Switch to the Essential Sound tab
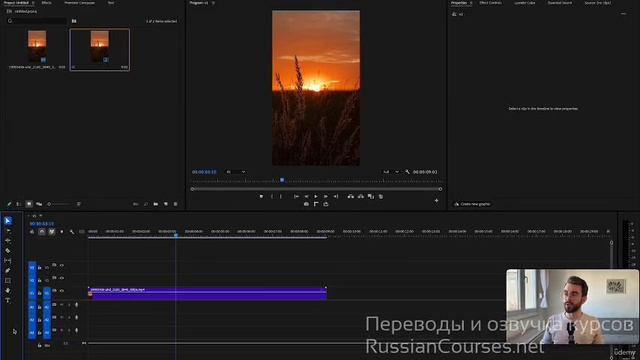The image size is (640, 360). (560, 3)
